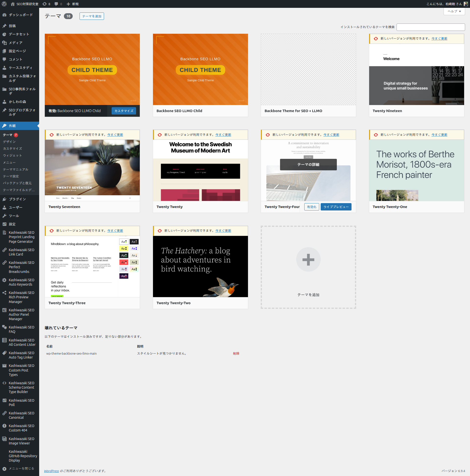Expand the ヘルプ dropdown tab

454,11
